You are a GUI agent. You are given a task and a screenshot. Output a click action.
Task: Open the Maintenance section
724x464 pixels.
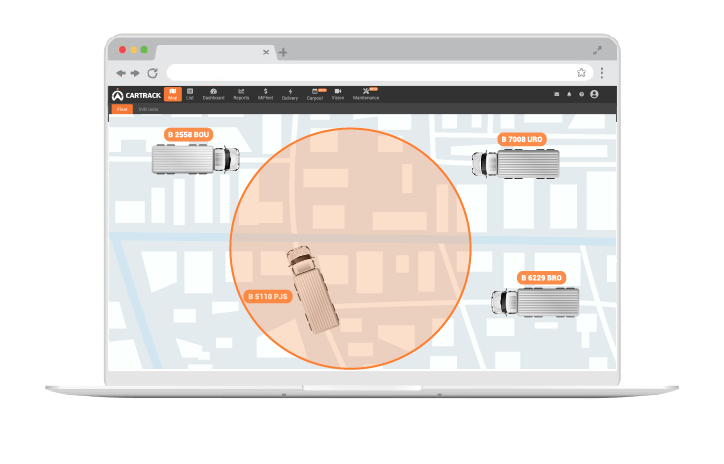tap(365, 94)
